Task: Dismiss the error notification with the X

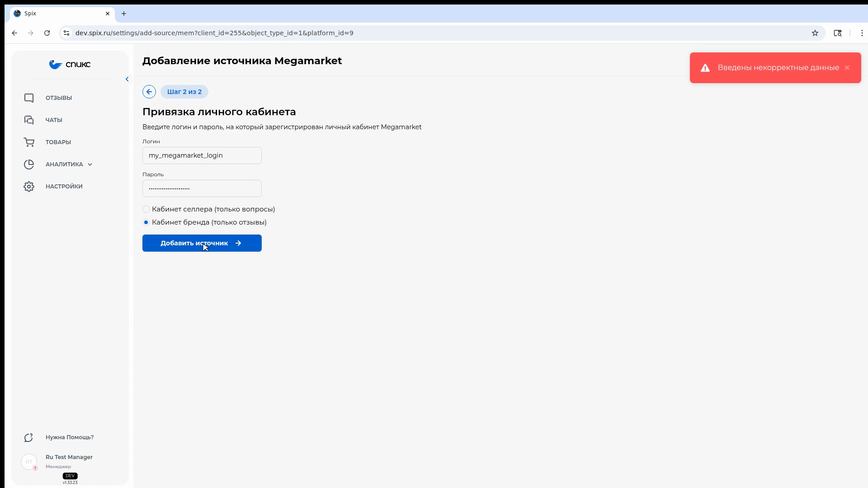Action: click(847, 68)
